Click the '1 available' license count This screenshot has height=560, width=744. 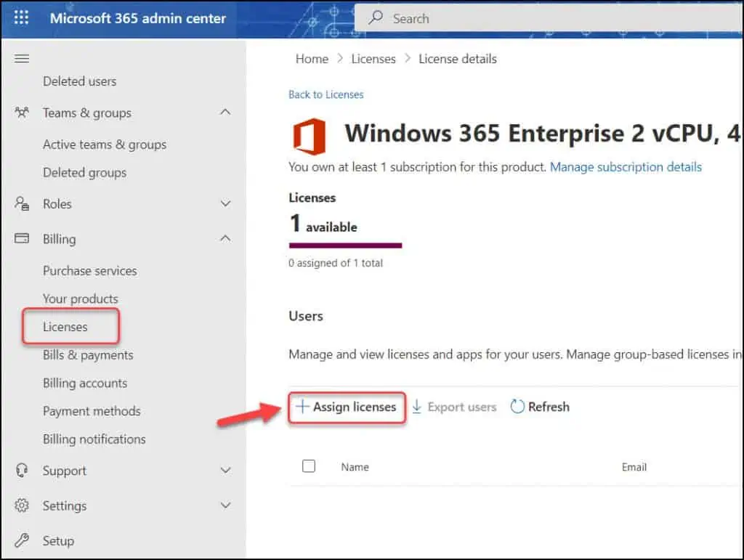[323, 223]
